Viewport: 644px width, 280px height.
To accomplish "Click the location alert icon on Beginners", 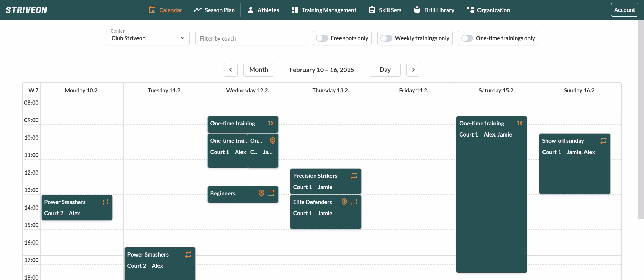I will click(x=261, y=193).
